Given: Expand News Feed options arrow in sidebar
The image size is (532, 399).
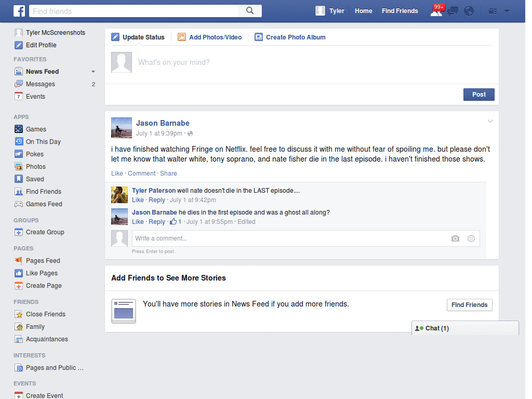Looking at the screenshot, I should point(93,72).
